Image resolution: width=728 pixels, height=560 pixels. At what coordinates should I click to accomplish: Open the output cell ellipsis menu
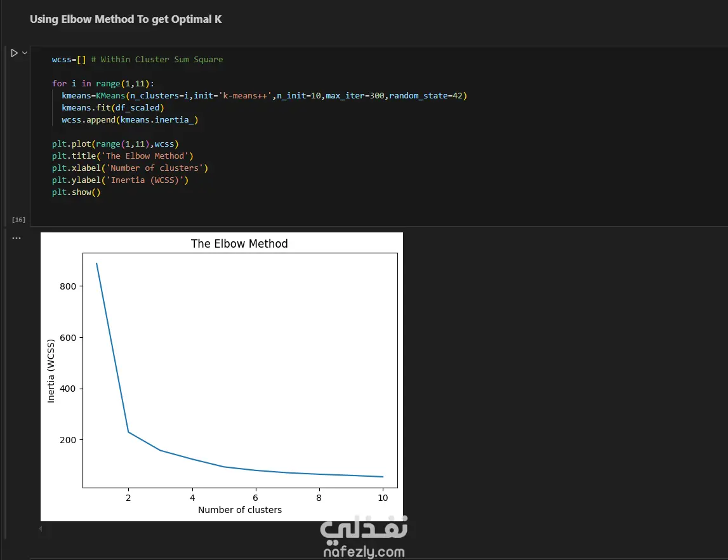point(17,238)
